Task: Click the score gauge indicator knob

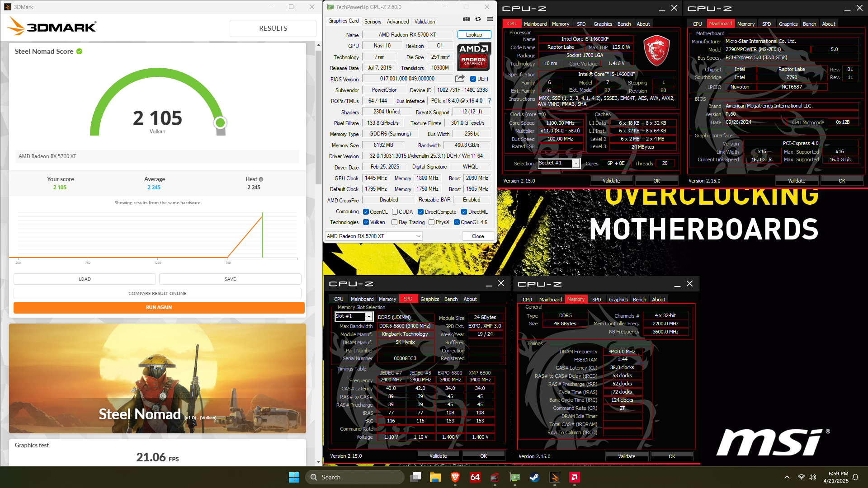Action: tap(220, 122)
